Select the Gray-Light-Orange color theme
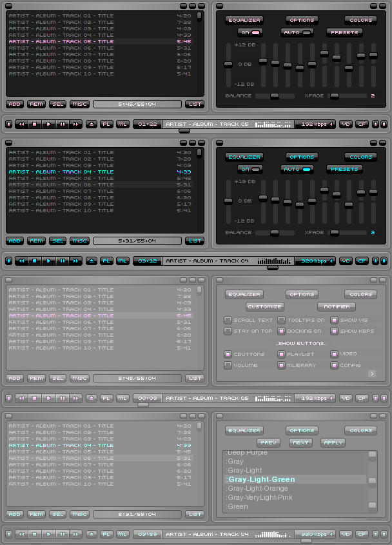Screen dimensions: 392x545 click(258, 488)
